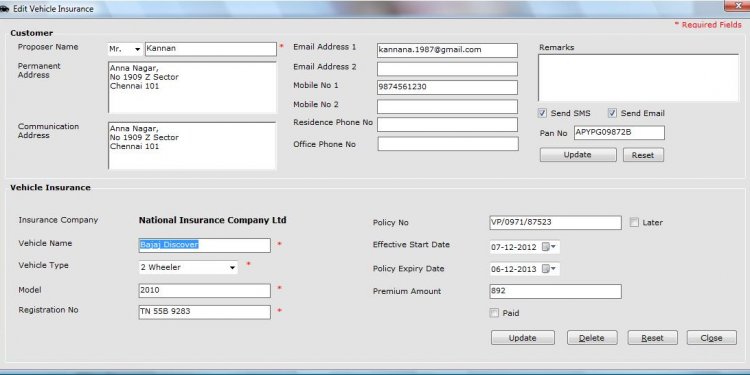Open Policy Expiry Date calendar picker

tap(549, 269)
